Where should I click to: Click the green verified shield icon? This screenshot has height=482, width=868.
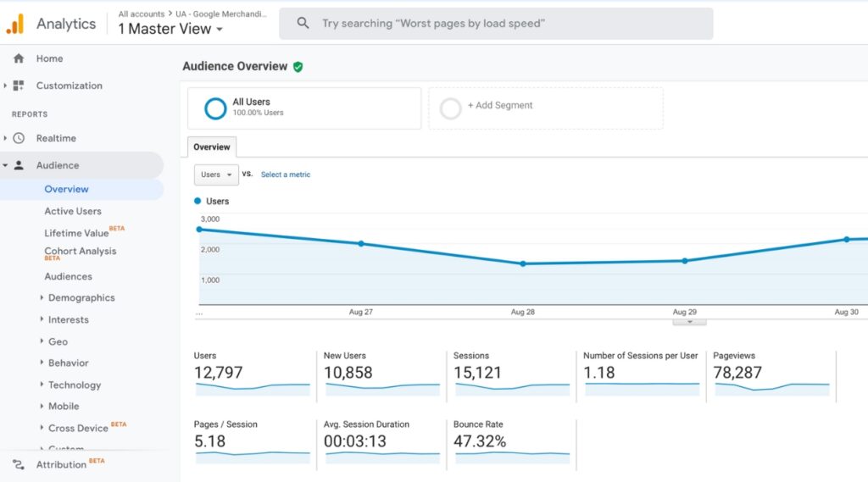[298, 67]
